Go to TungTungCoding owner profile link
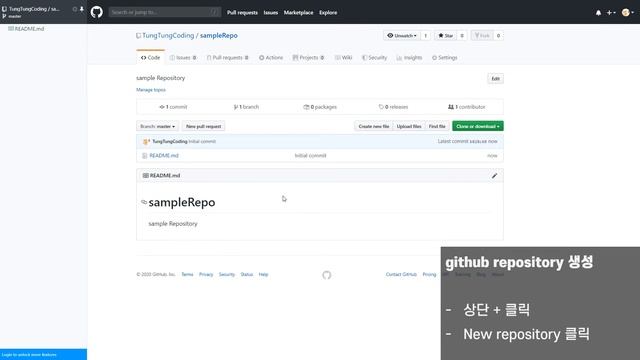 [x=168, y=36]
